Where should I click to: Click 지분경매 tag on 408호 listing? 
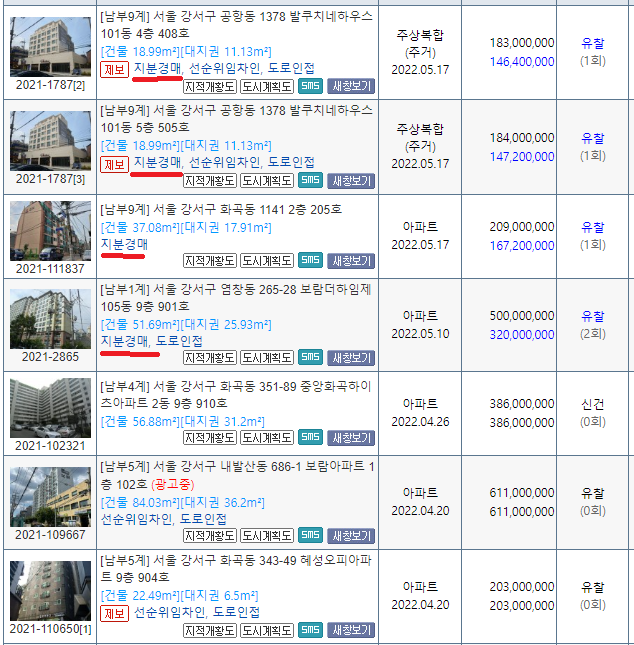(158, 68)
